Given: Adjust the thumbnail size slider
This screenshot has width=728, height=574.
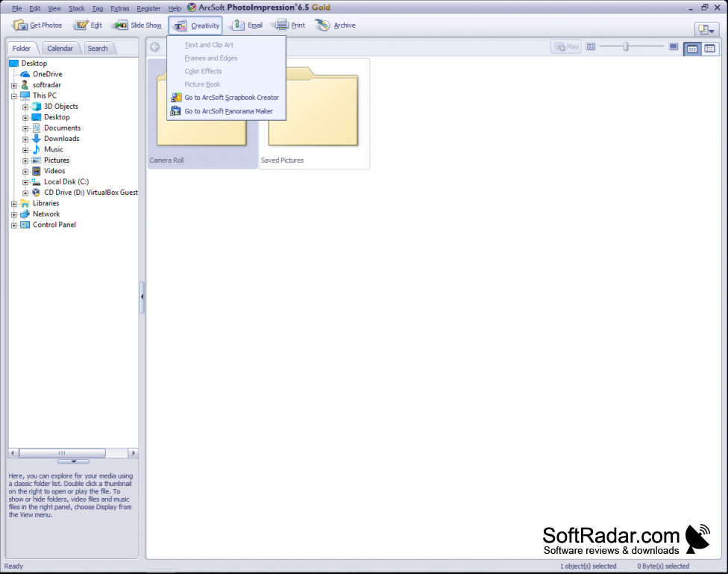Looking at the screenshot, I should pyautogui.click(x=626, y=46).
